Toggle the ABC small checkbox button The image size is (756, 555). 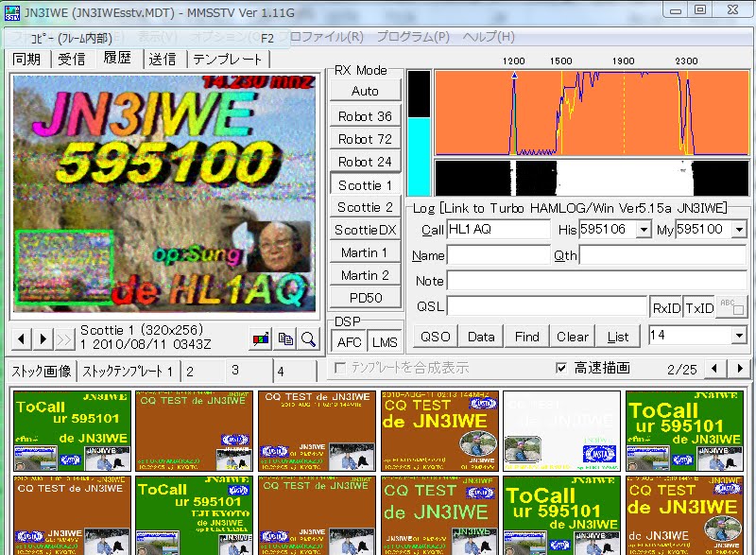pyautogui.click(x=731, y=306)
